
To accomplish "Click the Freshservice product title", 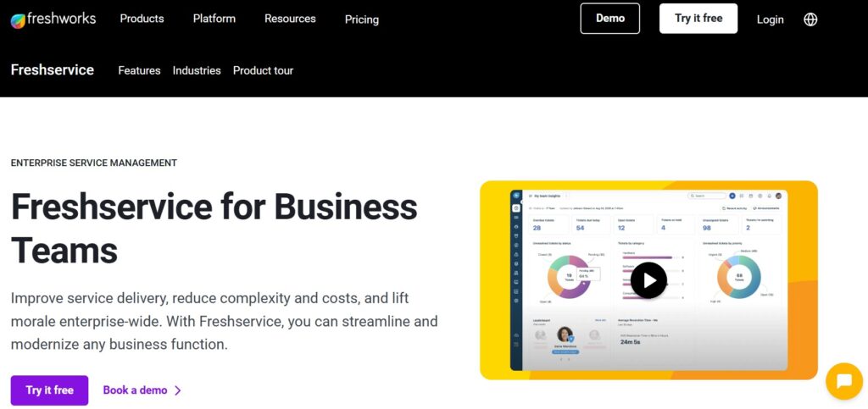I will click(52, 70).
